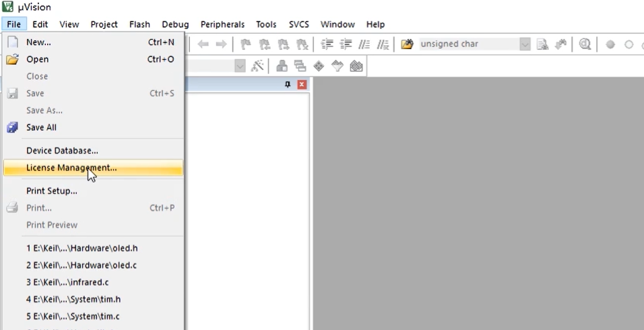Uncomment selection icon

[x=383, y=44]
